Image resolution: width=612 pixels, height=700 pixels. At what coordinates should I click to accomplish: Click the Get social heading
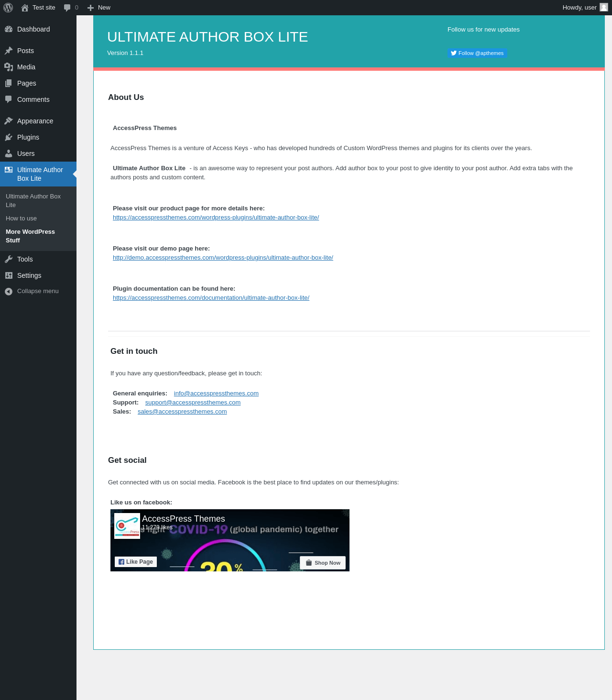[x=127, y=460]
